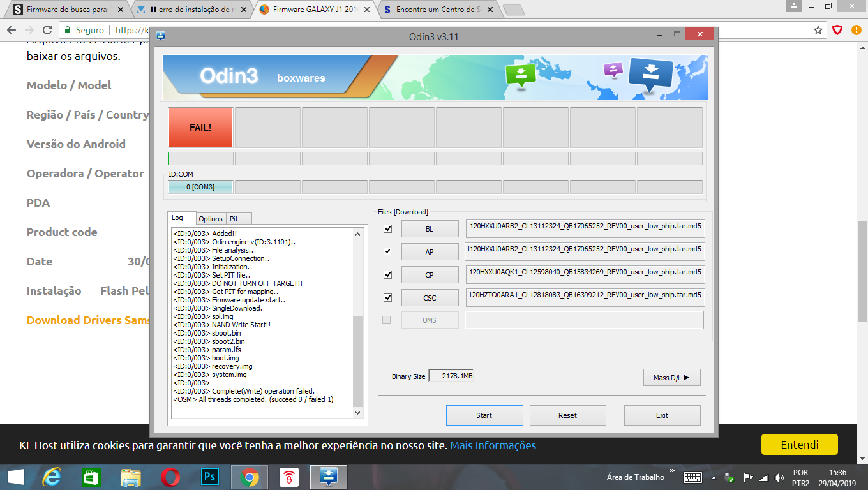
Task: Launch Internet Explorer from the taskbar
Action: point(52,477)
